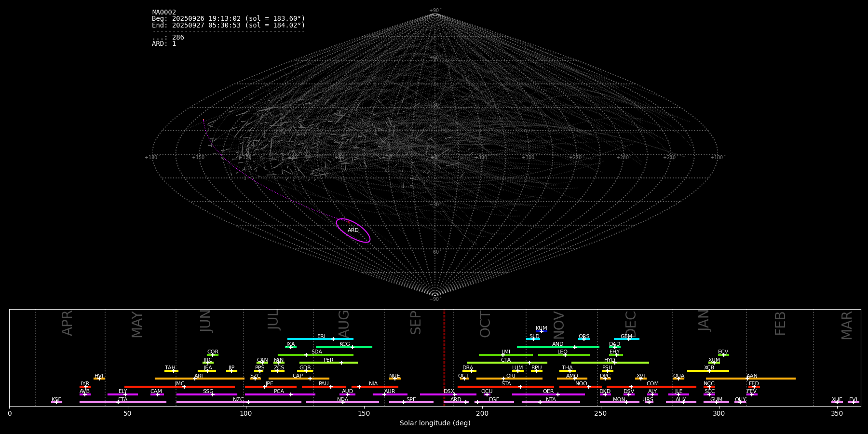
Task: Click the STA shower label
Action: click(x=506, y=384)
